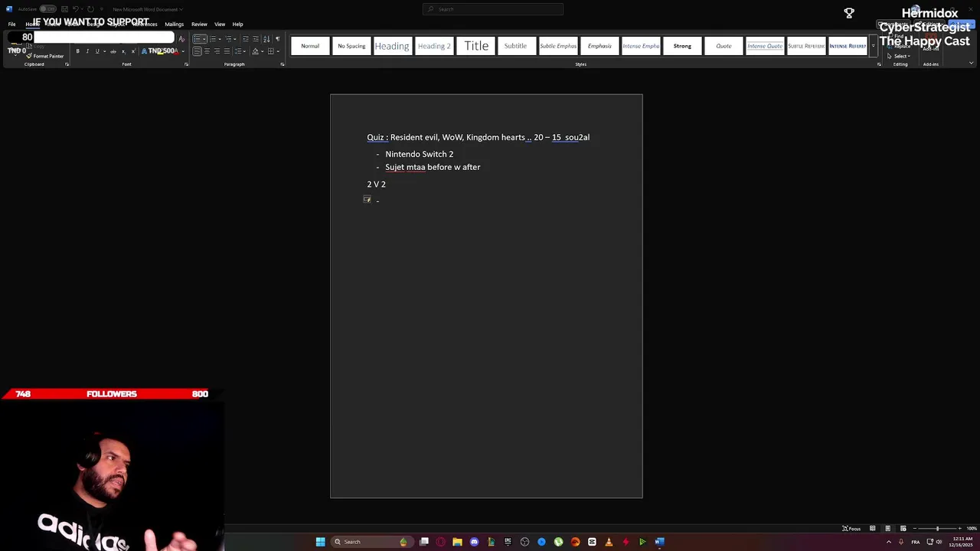This screenshot has height=551, width=980.
Task: Open Styles pane launcher
Action: coord(879,64)
